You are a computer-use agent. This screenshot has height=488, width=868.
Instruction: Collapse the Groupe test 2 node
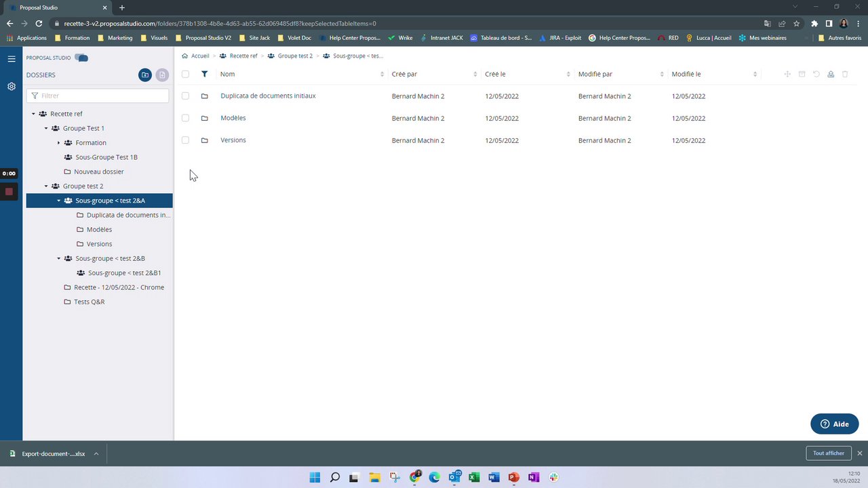point(46,186)
